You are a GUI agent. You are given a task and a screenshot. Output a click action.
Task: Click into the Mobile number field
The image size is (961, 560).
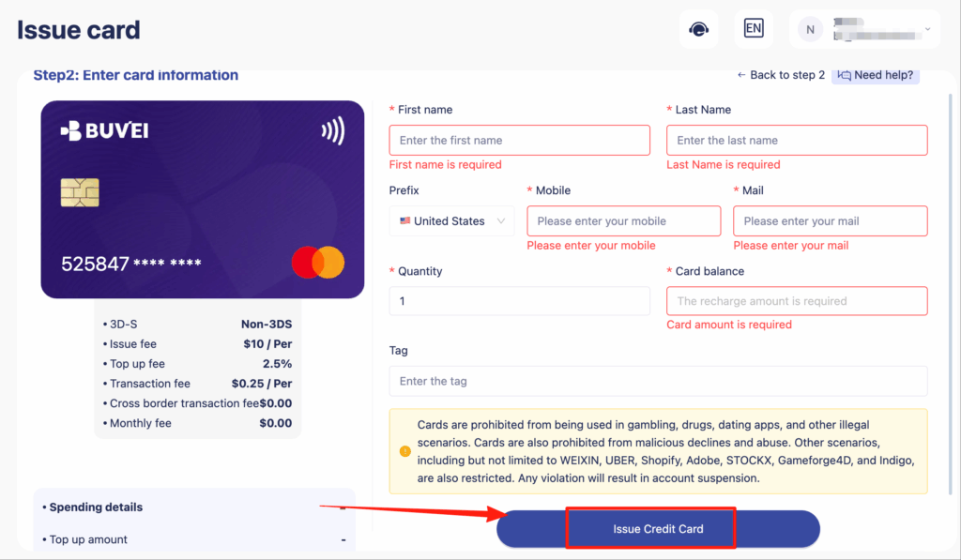click(623, 221)
